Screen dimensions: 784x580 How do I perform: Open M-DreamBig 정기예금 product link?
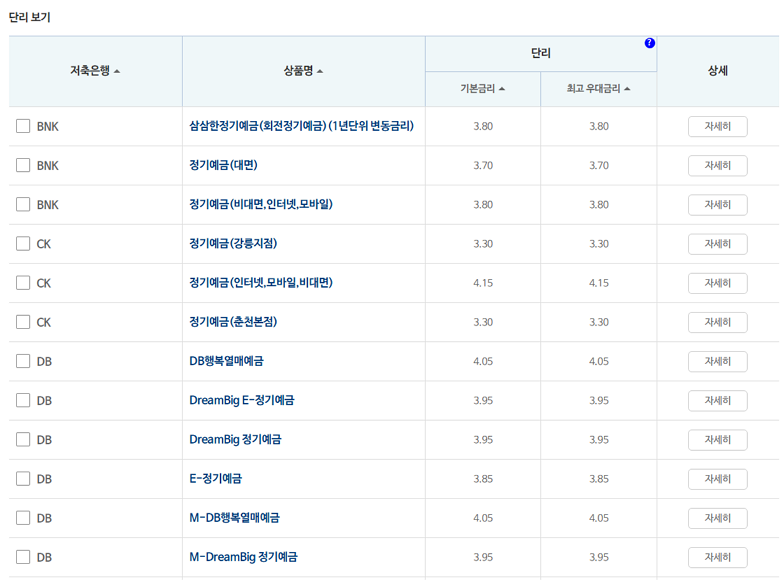[x=243, y=557]
